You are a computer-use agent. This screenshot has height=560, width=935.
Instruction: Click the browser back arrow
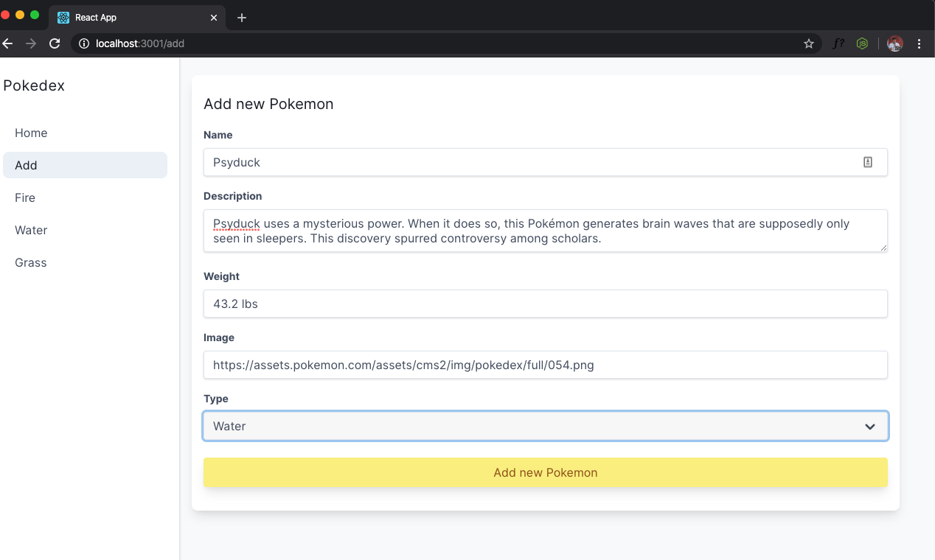pos(7,43)
